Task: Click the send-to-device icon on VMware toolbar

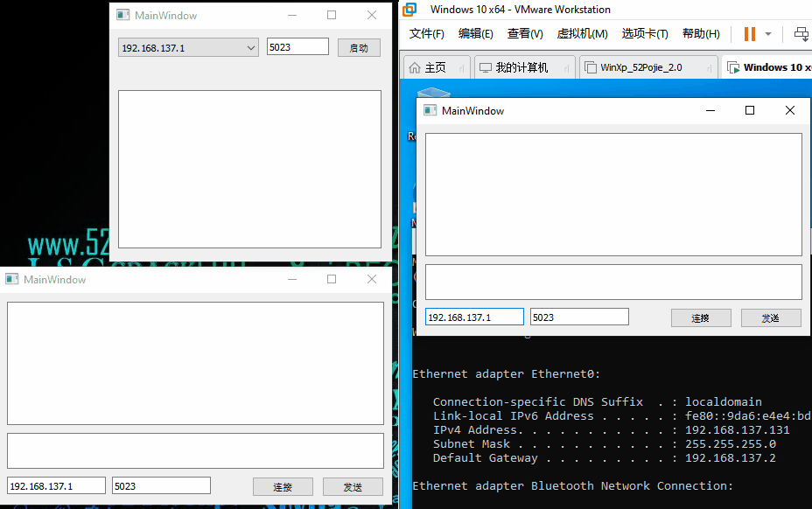Action: 800,33
